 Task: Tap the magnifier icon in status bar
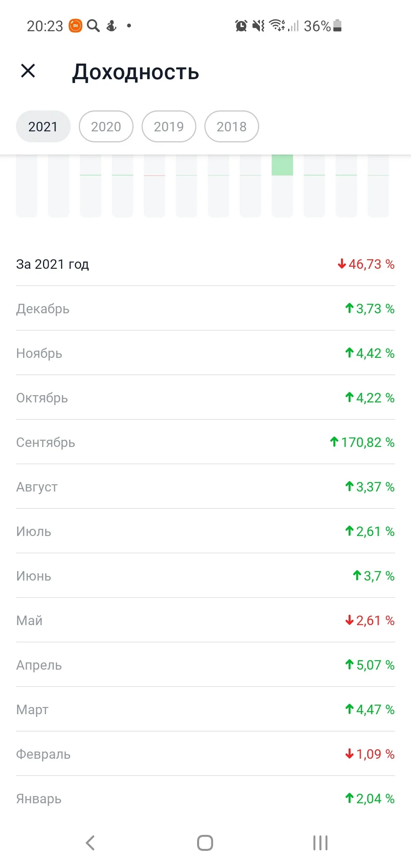point(93,26)
